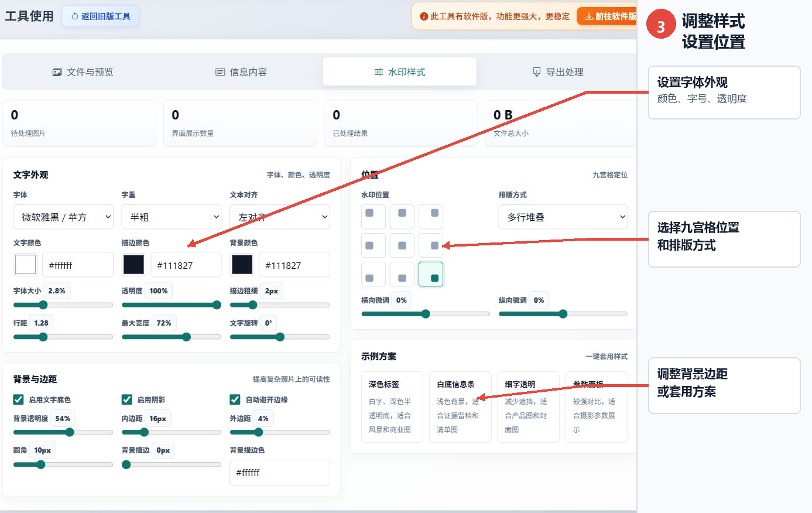The width and height of the screenshot is (812, 513).
Task: Apply the 细字透明 preset scheme
Action: click(x=527, y=406)
